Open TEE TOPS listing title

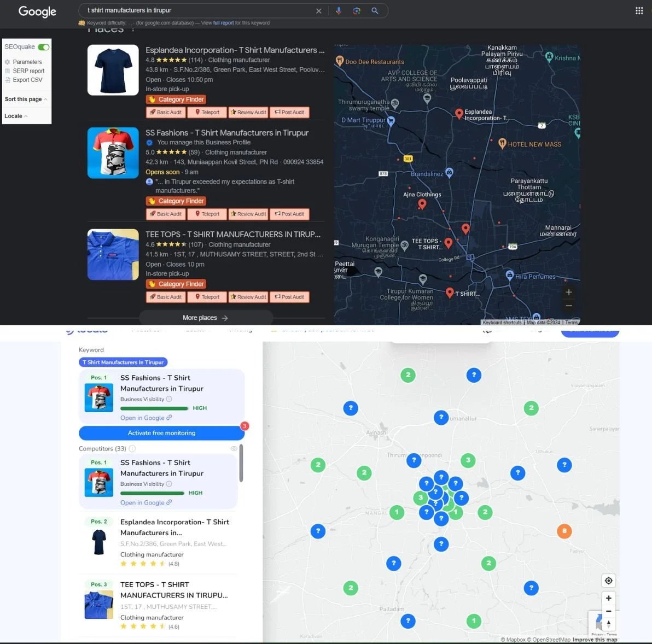tap(233, 235)
